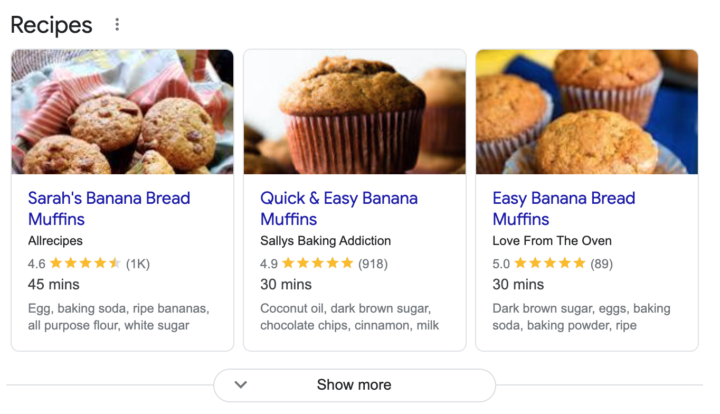Select the Allrecipes source label
The width and height of the screenshot is (720, 414).
(55, 241)
